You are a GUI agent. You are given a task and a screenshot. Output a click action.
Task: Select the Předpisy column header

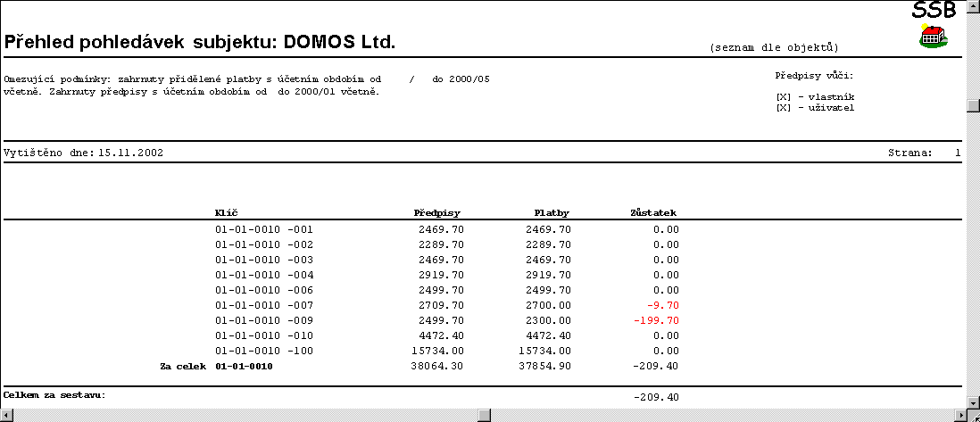(436, 213)
